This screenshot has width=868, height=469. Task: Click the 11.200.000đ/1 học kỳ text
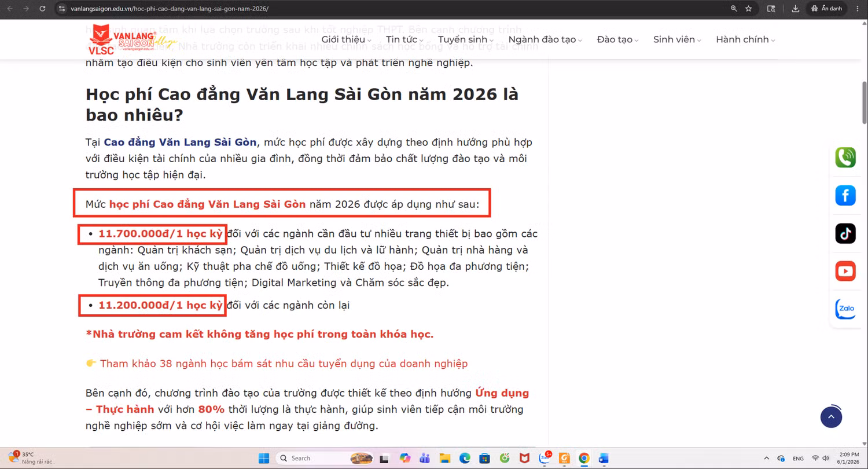point(160,305)
